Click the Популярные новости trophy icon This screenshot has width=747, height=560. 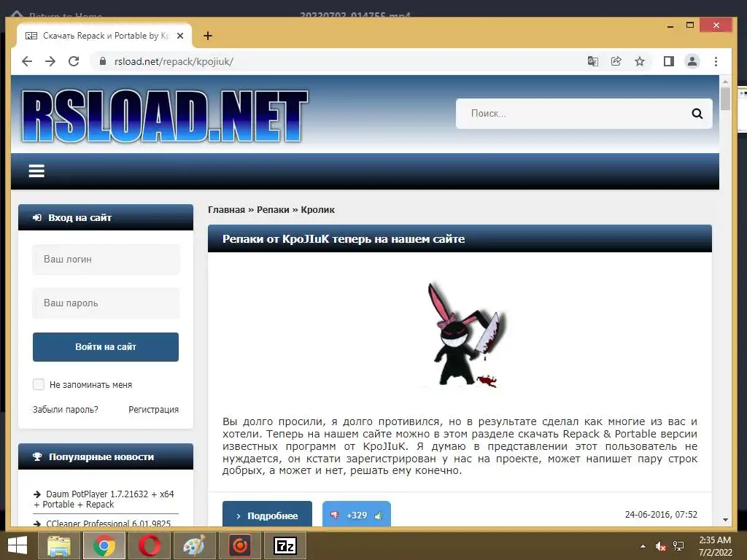click(x=37, y=456)
